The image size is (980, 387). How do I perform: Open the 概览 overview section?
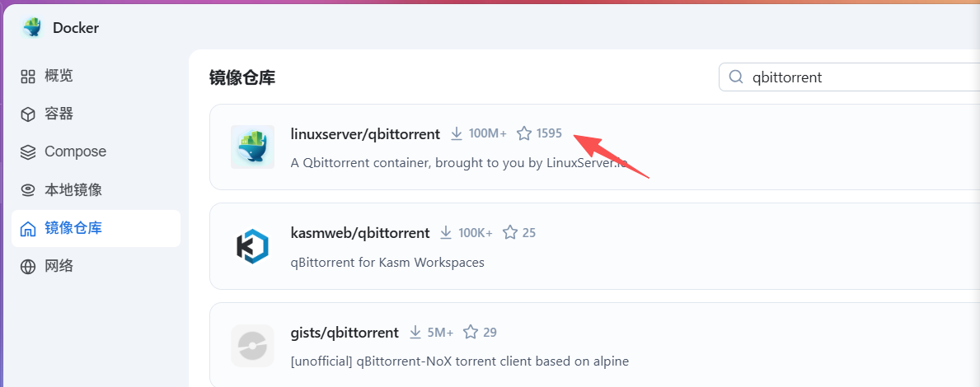click(x=58, y=76)
